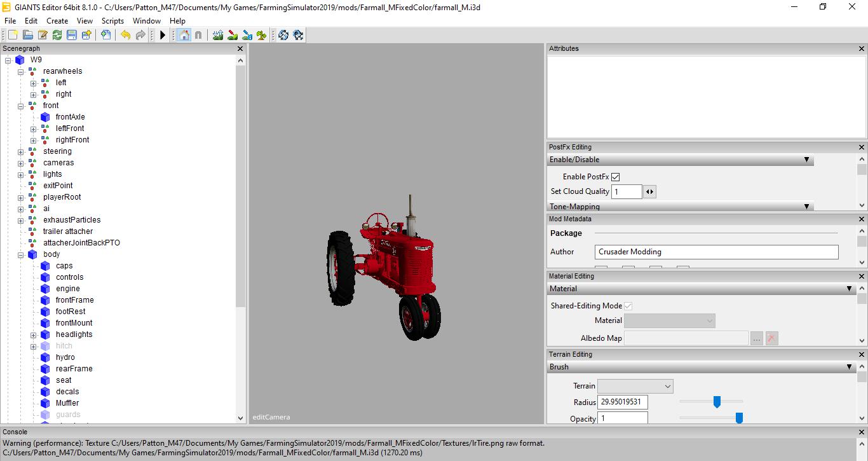The height and width of the screenshot is (461, 868).
Task: Click the brush Radius slider handle
Action: click(717, 402)
